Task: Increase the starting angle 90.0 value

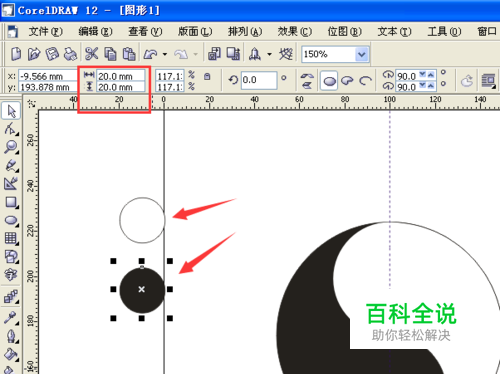Action: point(431,75)
